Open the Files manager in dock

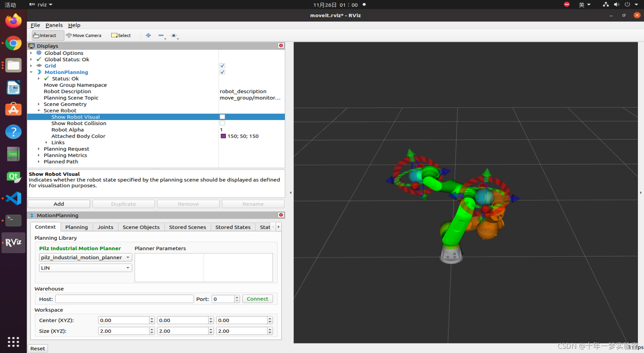[13, 66]
